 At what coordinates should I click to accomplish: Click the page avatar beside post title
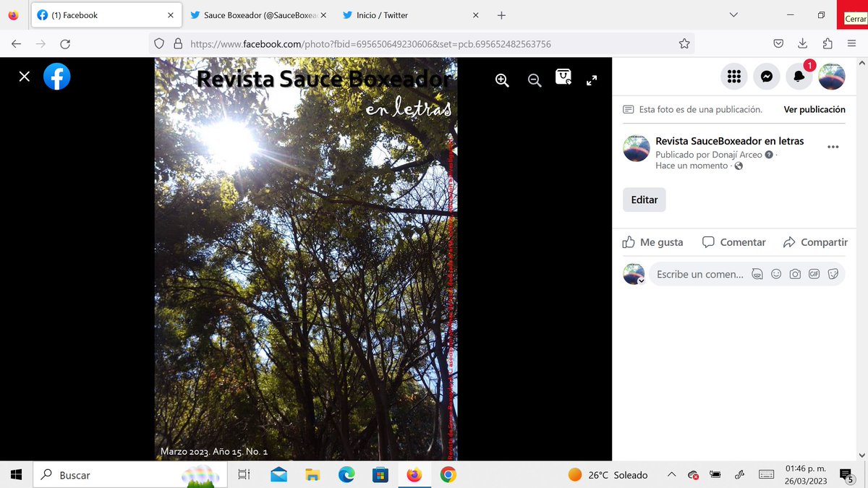coord(637,148)
